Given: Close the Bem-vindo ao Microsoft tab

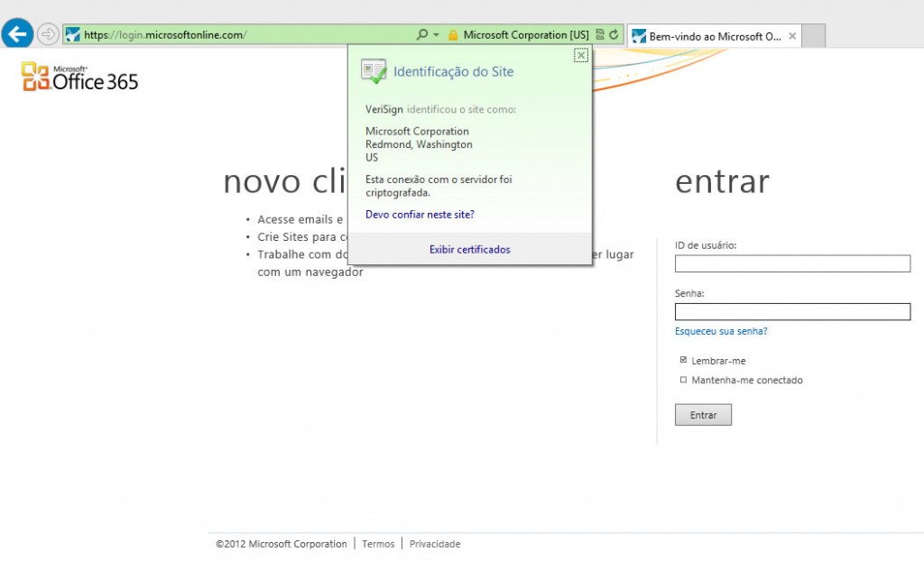Looking at the screenshot, I should tap(792, 36).
